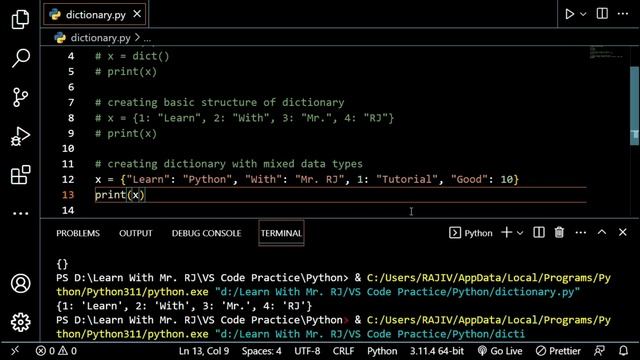Switch to the PROBLEMS panel tab
The height and width of the screenshot is (360, 640).
pos(78,233)
